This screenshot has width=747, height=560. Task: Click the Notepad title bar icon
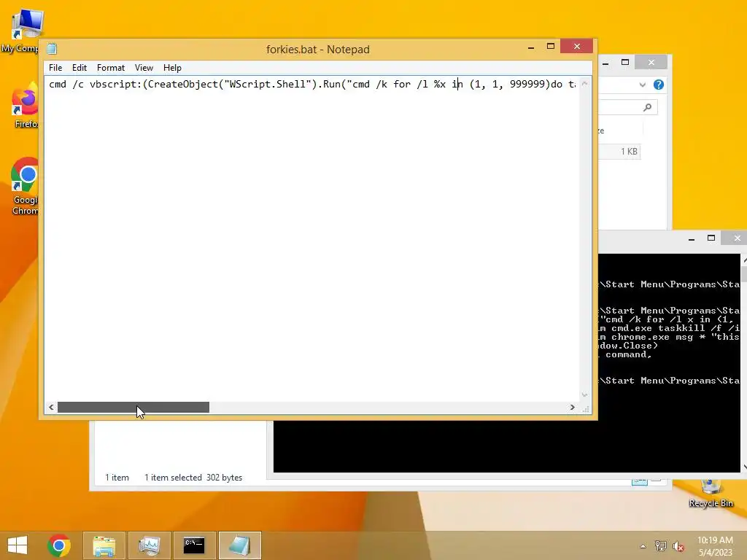tap(52, 49)
